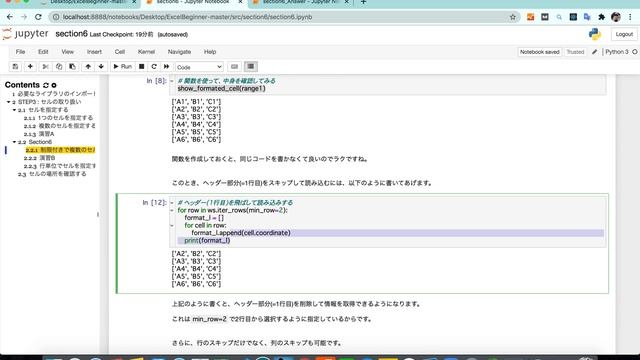Open the Cell menu

(120, 52)
